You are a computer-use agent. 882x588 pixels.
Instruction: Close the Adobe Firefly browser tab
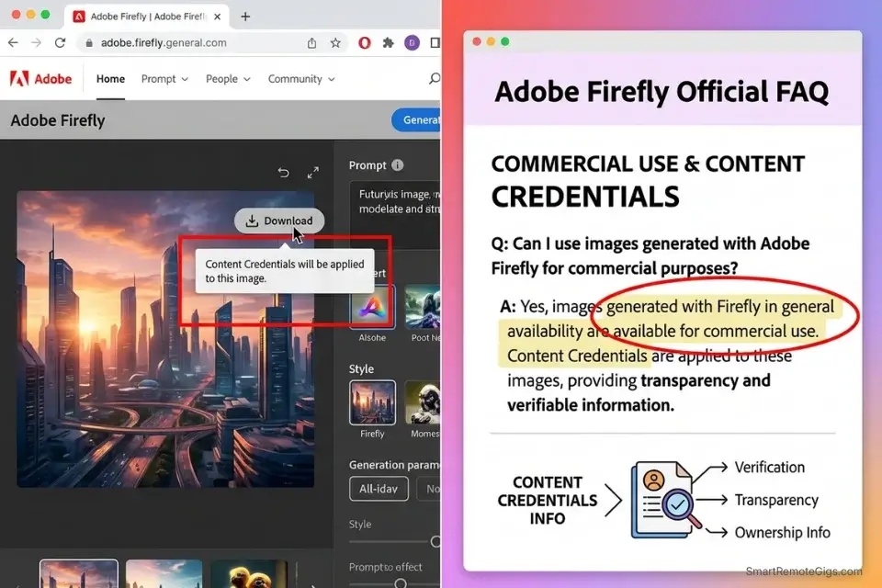tap(217, 17)
